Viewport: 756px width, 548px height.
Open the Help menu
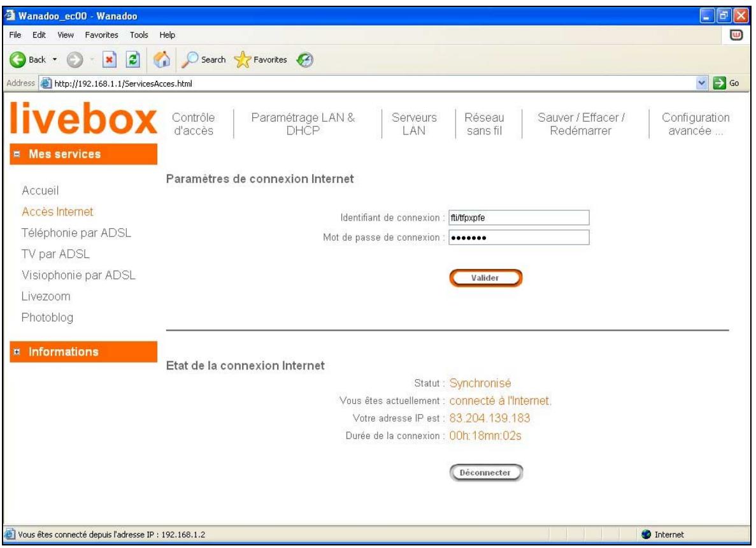tap(168, 35)
